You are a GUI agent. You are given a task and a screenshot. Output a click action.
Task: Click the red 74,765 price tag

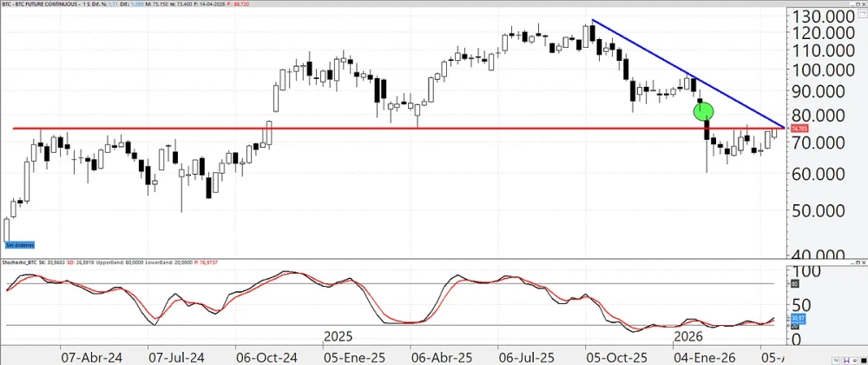798,129
